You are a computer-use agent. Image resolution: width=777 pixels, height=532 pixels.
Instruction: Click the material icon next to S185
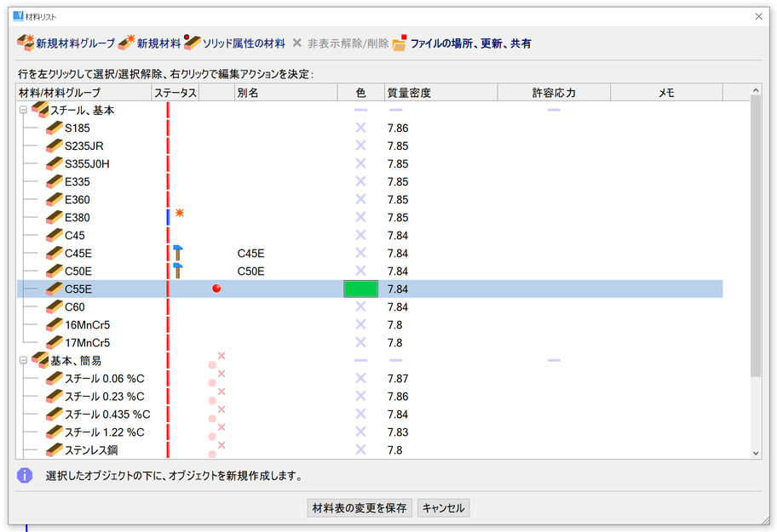(x=55, y=129)
